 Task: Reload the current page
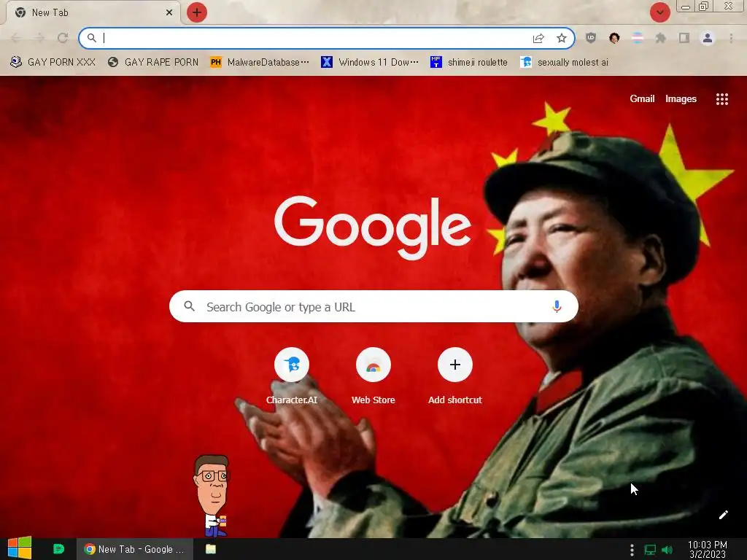pyautogui.click(x=63, y=38)
